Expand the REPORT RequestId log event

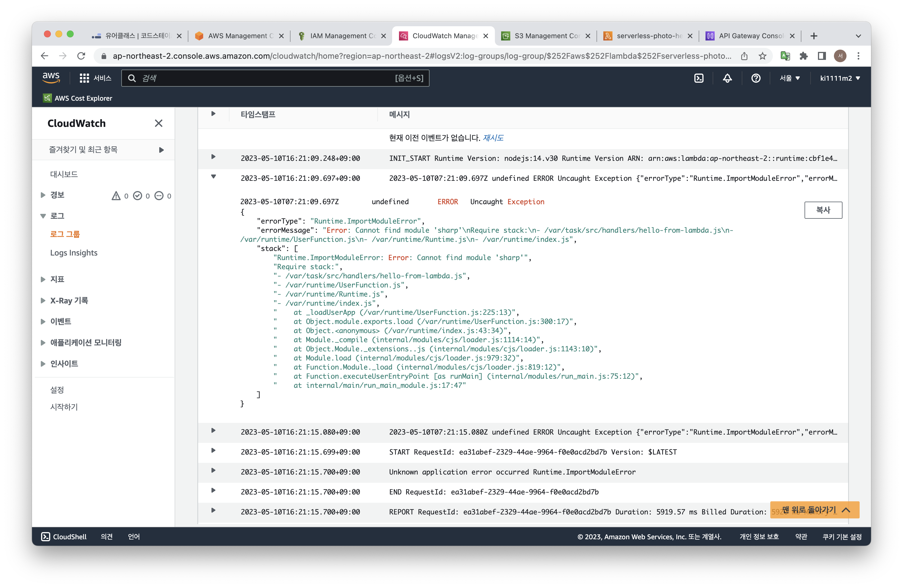pyautogui.click(x=213, y=510)
